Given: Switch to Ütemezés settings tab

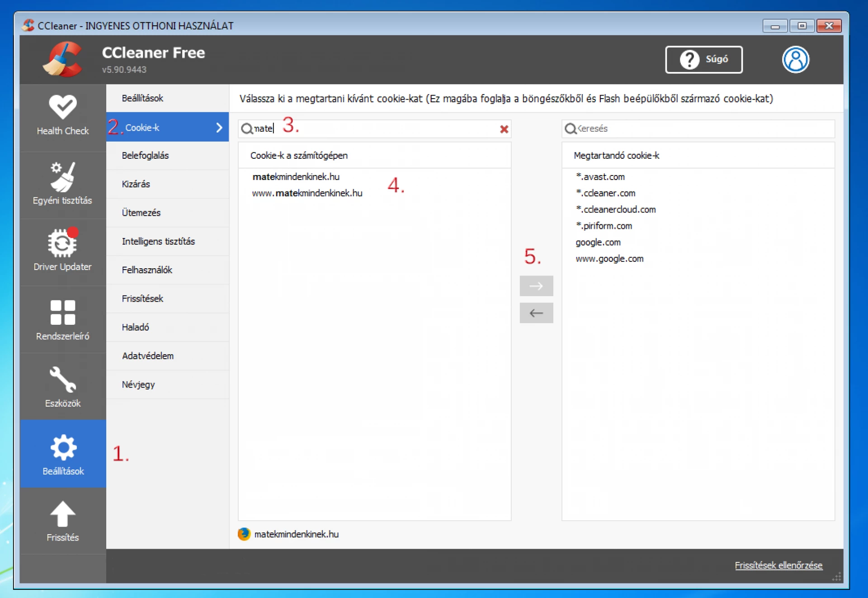Looking at the screenshot, I should [x=141, y=213].
